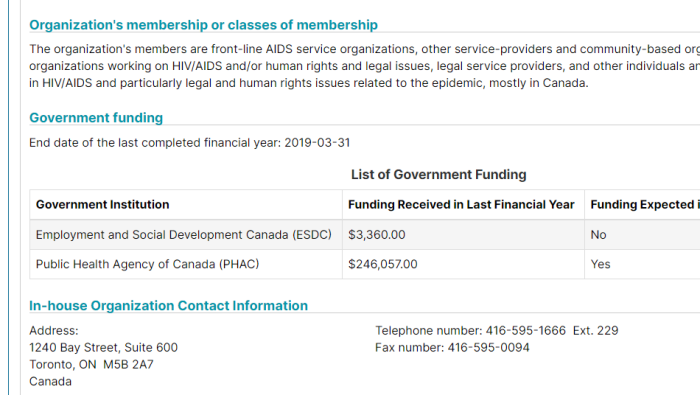
Task: Select Employment and Social Development Canada row
Action: coord(365,235)
